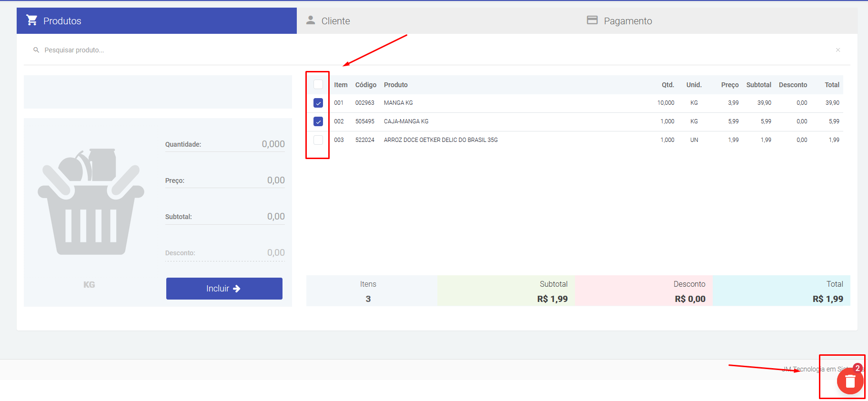
Task: Clear the product search with X icon
Action: [838, 50]
